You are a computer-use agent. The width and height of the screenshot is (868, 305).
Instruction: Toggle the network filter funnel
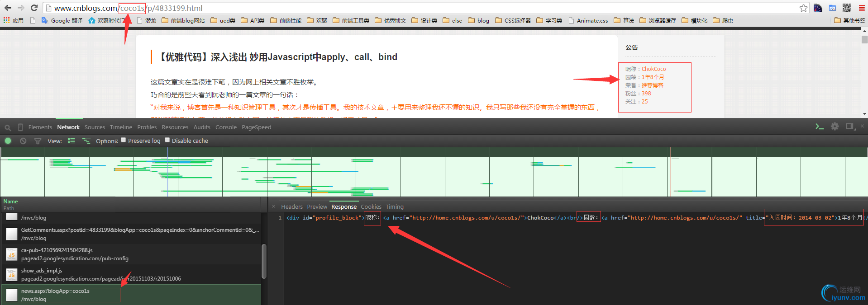[x=38, y=141]
